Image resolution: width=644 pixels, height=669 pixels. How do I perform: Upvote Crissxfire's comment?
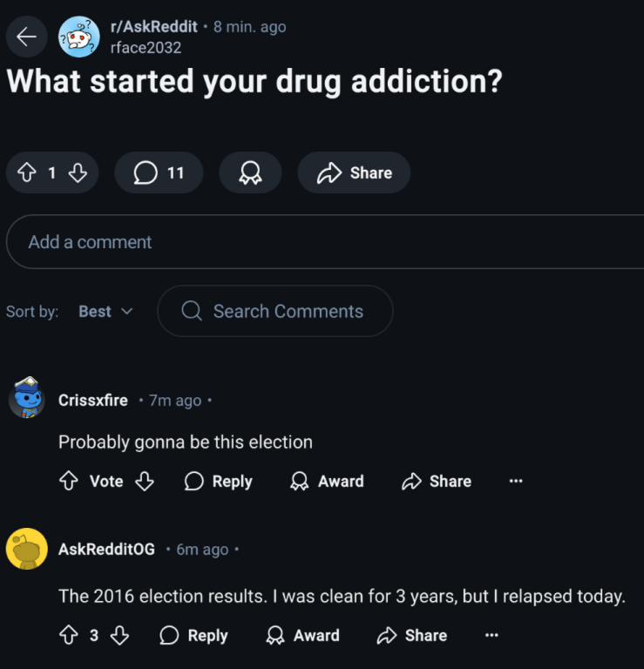pyautogui.click(x=68, y=481)
